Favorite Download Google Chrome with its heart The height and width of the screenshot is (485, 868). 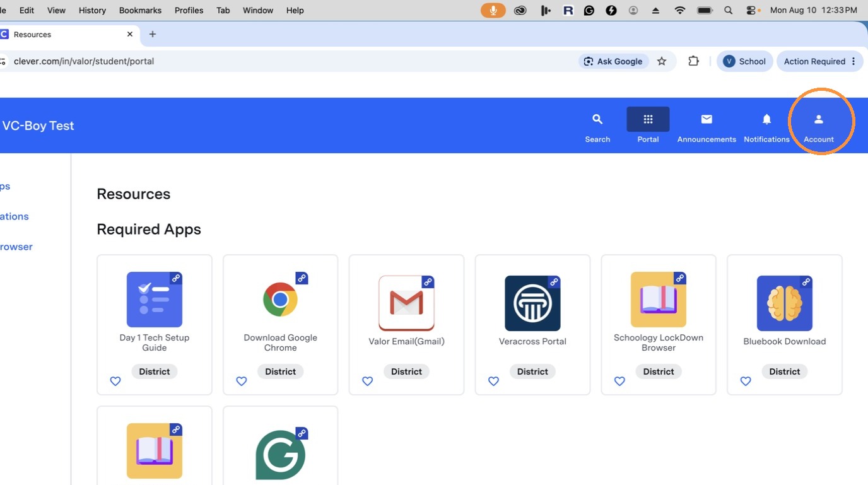click(x=242, y=381)
